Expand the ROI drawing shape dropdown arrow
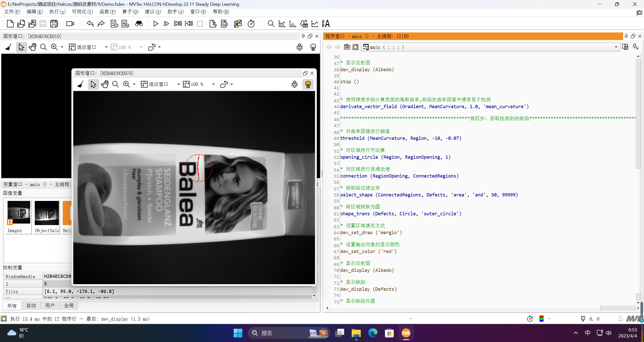The height and width of the screenshot is (342, 644). (x=232, y=84)
